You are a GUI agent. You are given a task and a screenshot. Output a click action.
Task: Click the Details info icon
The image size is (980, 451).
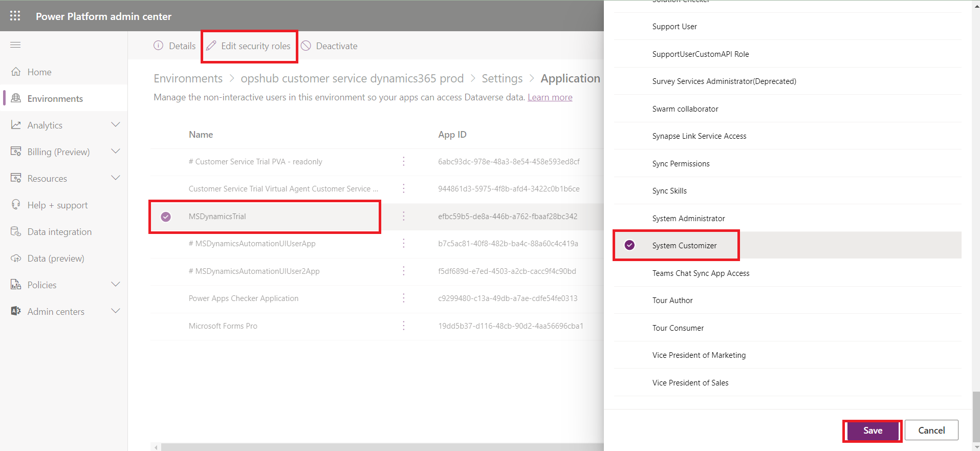pyautogui.click(x=159, y=46)
